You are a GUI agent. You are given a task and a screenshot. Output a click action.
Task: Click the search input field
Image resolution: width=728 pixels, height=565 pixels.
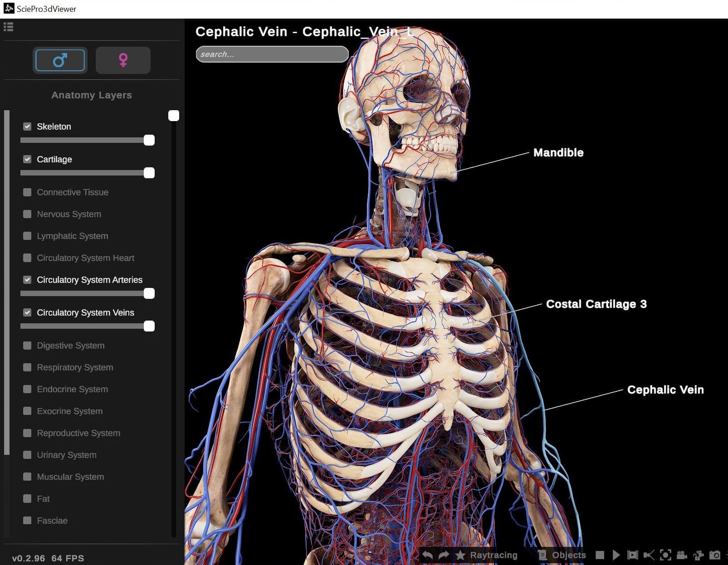[272, 54]
